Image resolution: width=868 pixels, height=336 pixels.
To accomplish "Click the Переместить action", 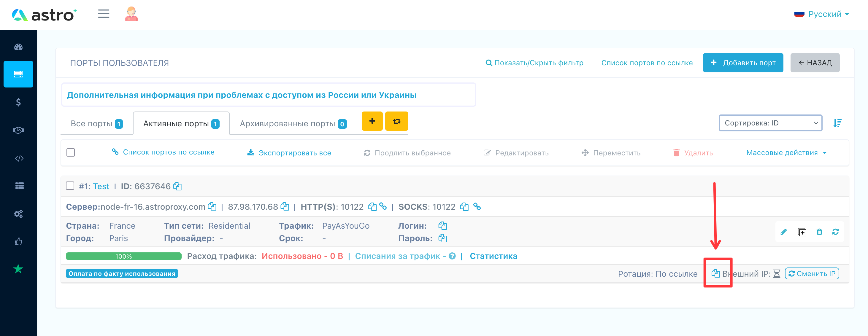I will [x=611, y=152].
